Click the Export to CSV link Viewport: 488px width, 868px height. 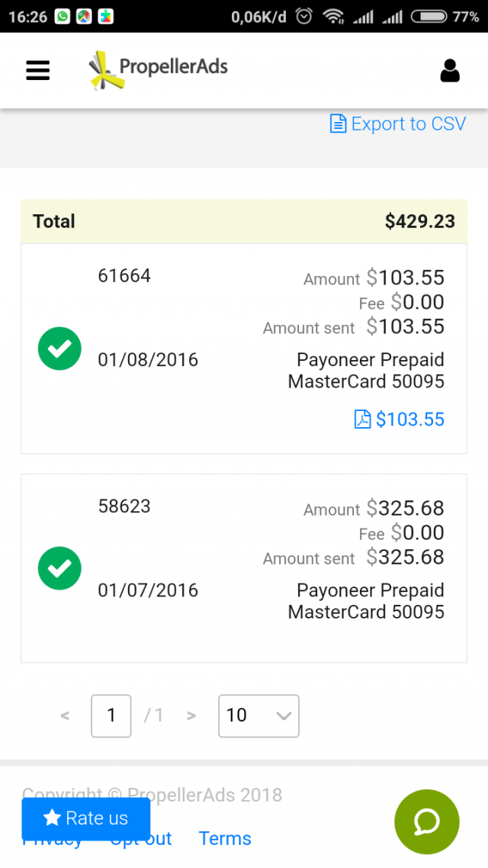[x=398, y=124]
